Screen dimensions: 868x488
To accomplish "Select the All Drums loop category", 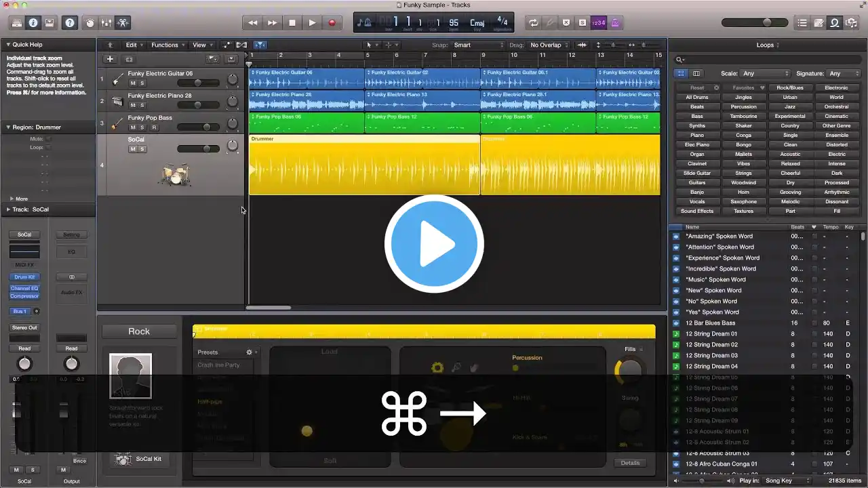I will [x=697, y=97].
